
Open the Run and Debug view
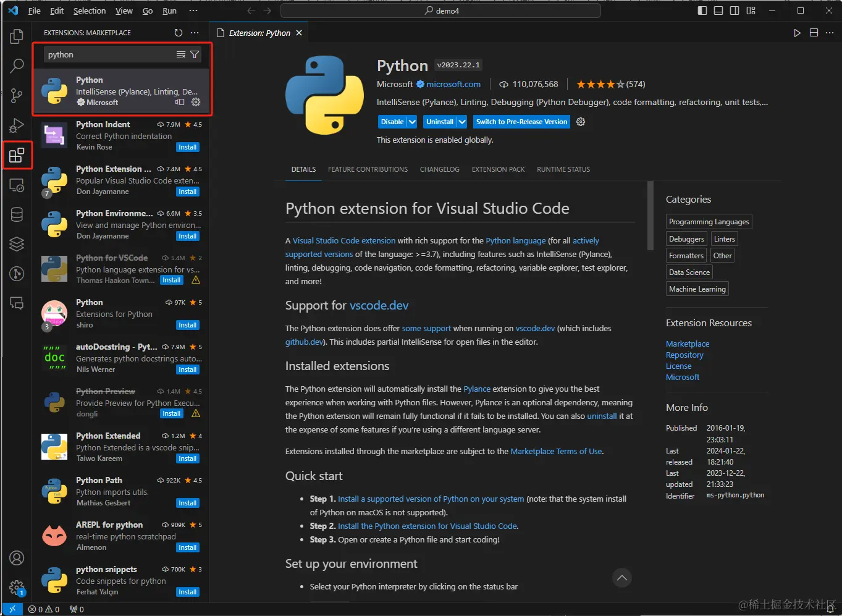coord(17,125)
